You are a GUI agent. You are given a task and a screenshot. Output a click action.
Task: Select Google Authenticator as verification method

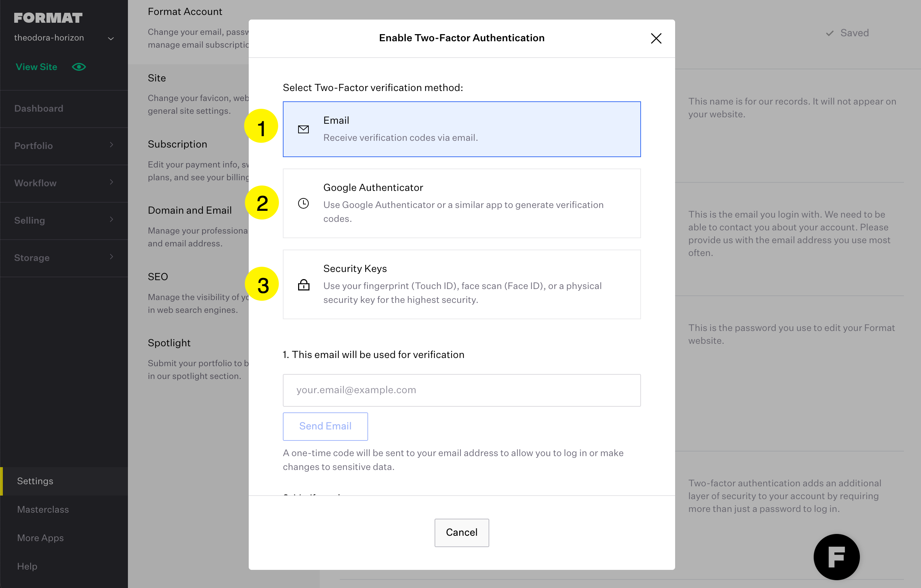click(x=462, y=203)
